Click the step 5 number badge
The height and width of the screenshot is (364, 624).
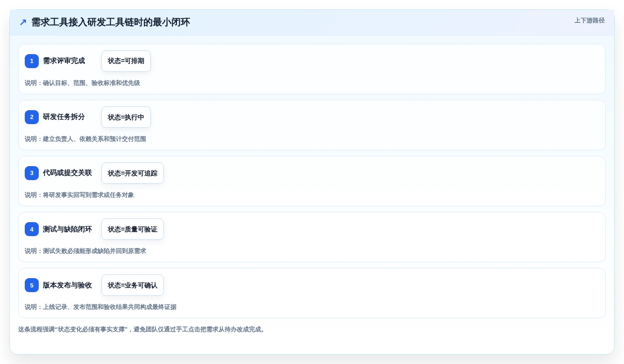[32, 285]
